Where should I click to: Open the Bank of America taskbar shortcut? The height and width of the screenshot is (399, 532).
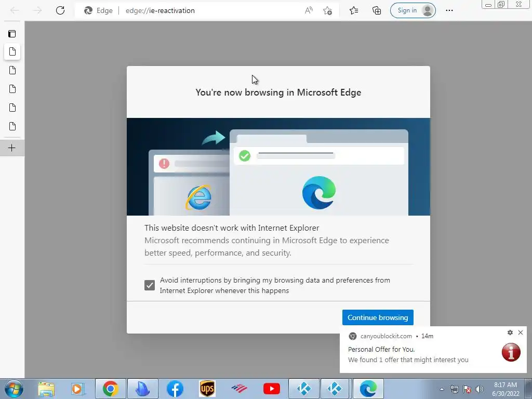[x=240, y=389]
